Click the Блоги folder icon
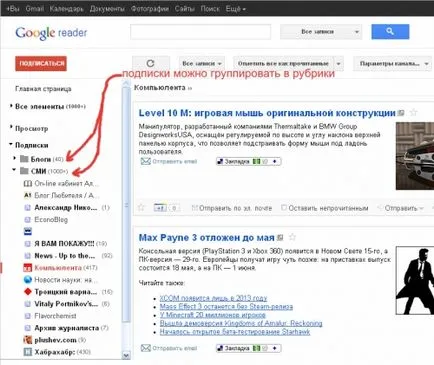The width and height of the screenshot is (434, 365). point(24,159)
